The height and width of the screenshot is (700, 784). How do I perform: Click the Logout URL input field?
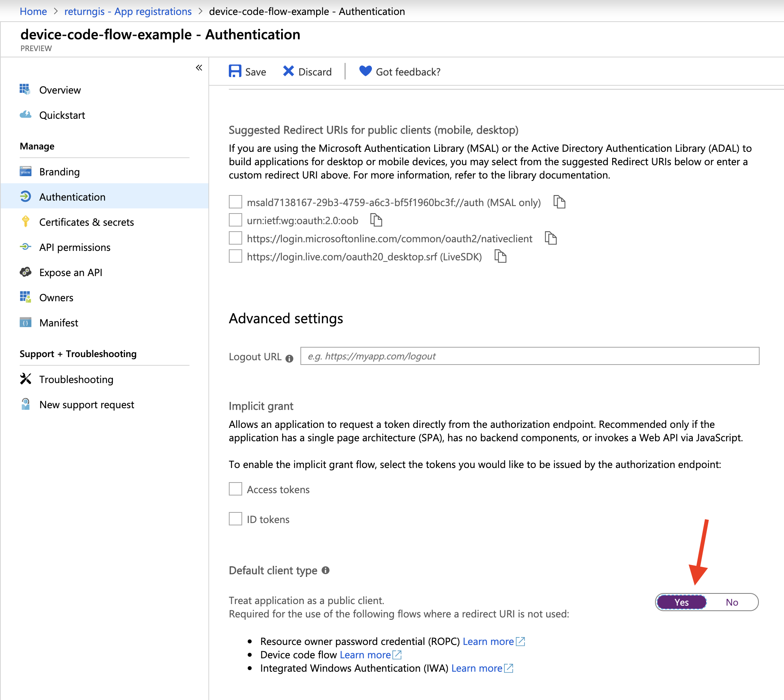(530, 356)
